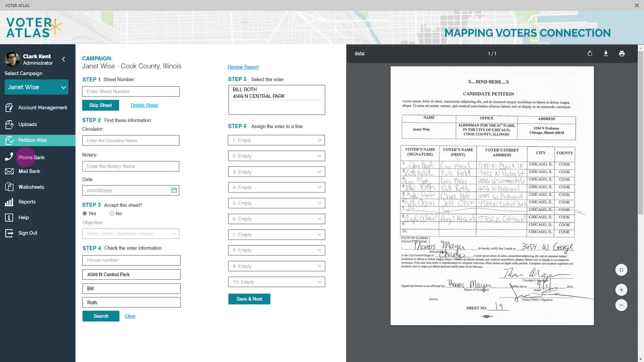Click the Help info icon
This screenshot has height=362, width=644.
pyautogui.click(x=9, y=218)
